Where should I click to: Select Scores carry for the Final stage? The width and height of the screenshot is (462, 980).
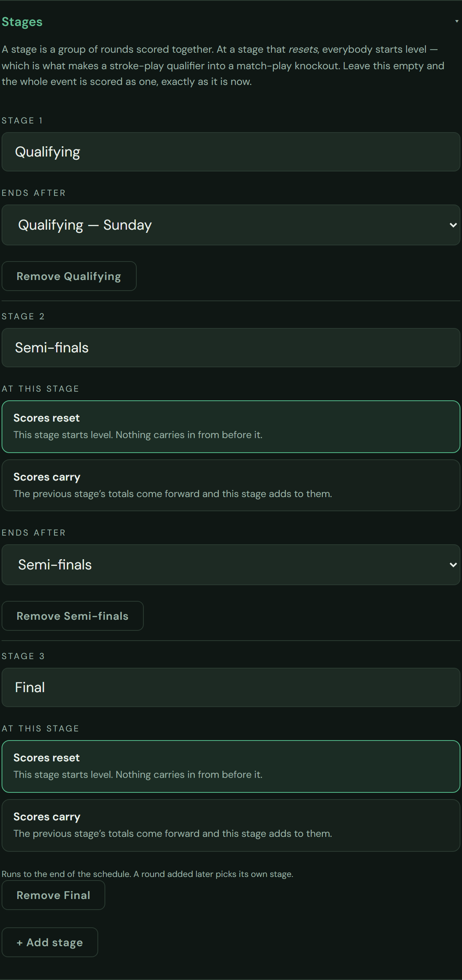tap(231, 825)
